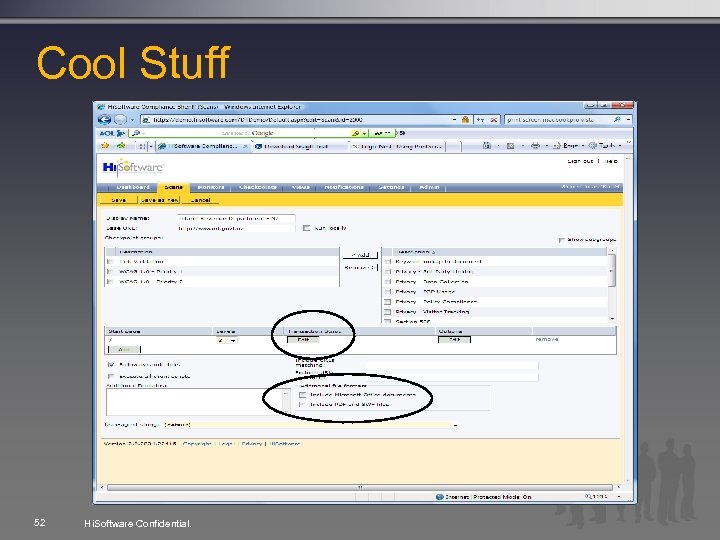Open the Tools menu in command bar
720x540 pixels.
[x=605, y=146]
